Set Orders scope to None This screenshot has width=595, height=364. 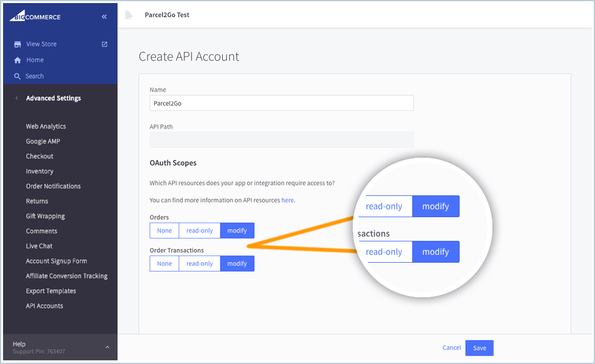[164, 230]
